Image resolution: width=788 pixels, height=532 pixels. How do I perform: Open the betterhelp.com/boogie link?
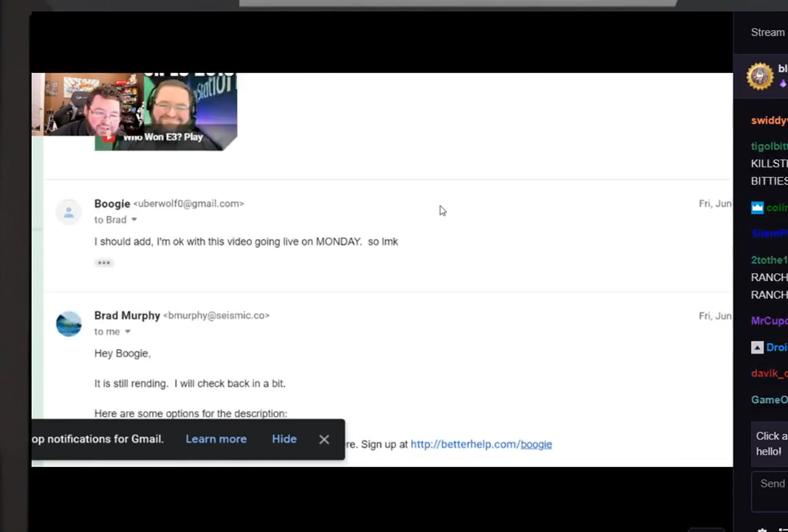click(x=481, y=444)
